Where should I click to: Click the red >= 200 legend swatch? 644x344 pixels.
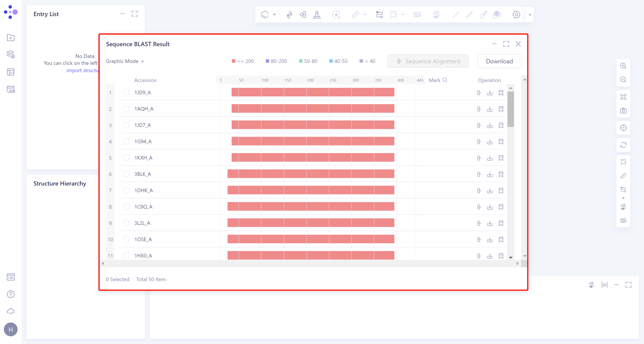click(234, 61)
